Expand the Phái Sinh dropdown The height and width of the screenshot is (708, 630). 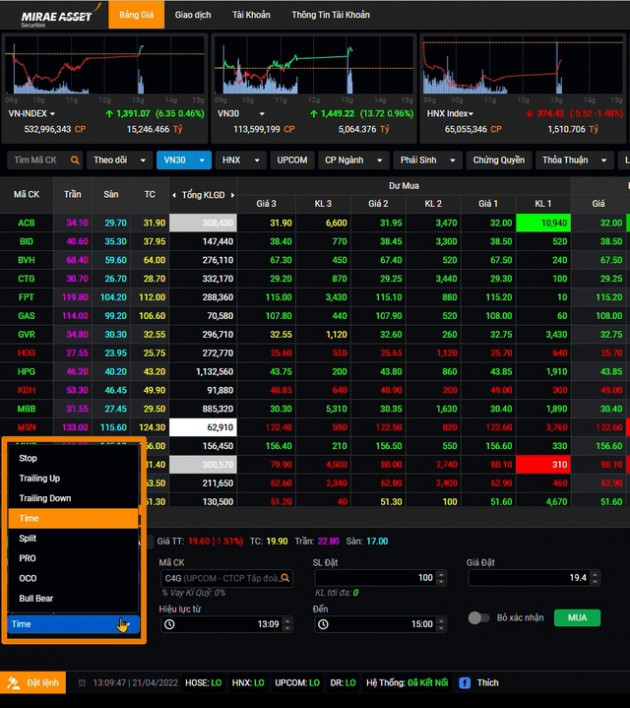[x=427, y=160]
